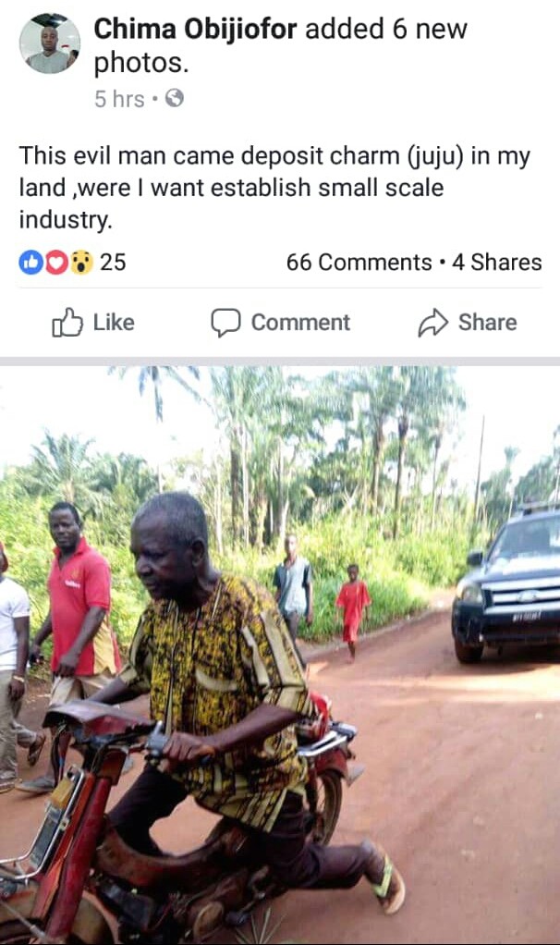Click the wow face reaction icon
Screen dimensions: 560x945
[x=81, y=263]
